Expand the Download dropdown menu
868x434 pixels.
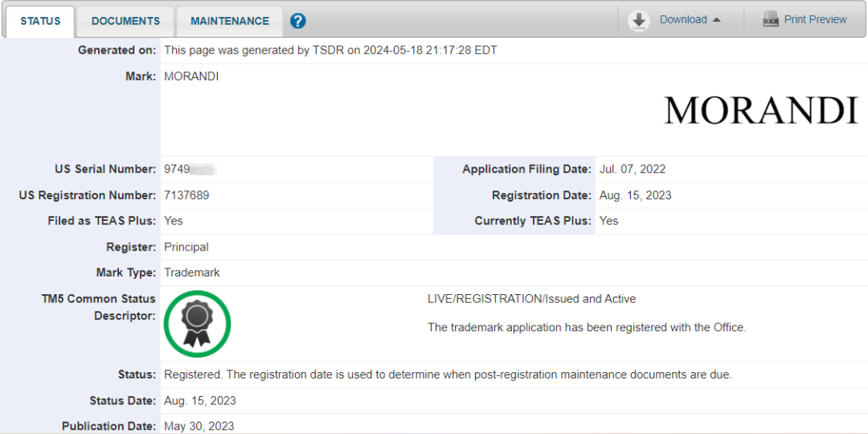[690, 20]
